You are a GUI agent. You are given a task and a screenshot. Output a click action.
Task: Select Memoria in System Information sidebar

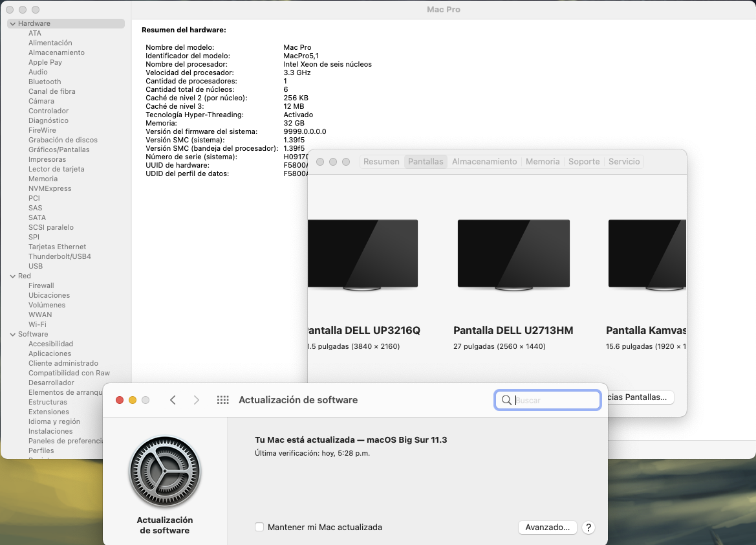[43, 179]
